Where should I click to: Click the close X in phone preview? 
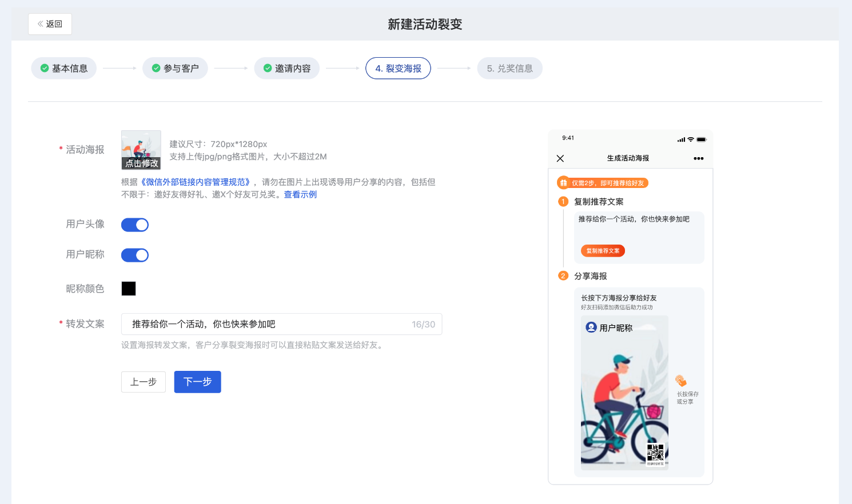click(560, 158)
